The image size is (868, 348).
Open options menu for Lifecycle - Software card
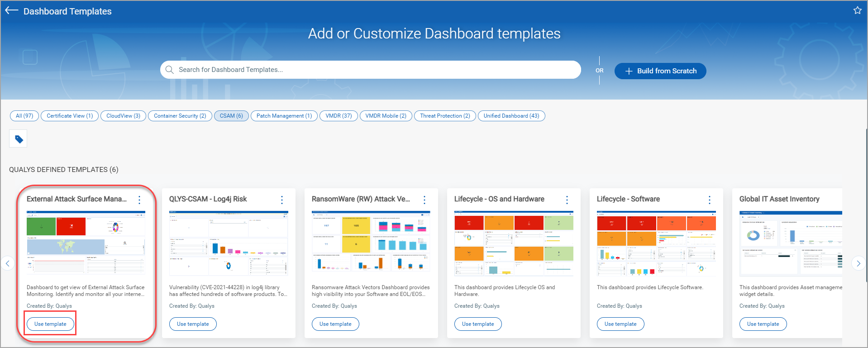[x=710, y=200]
